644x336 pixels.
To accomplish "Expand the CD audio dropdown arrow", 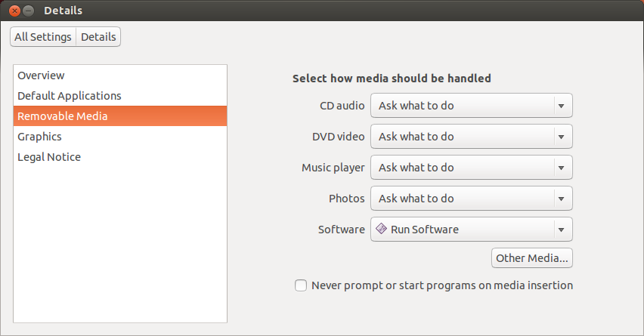I will point(562,106).
